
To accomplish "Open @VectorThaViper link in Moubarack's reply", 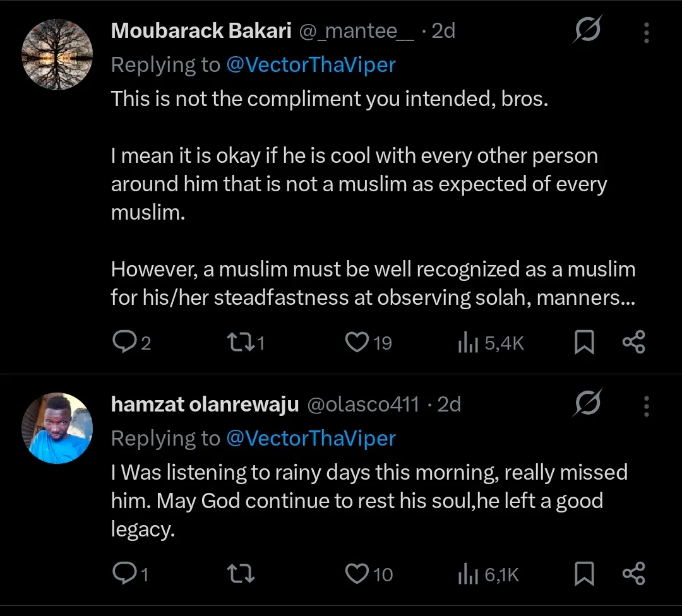I will [310, 64].
